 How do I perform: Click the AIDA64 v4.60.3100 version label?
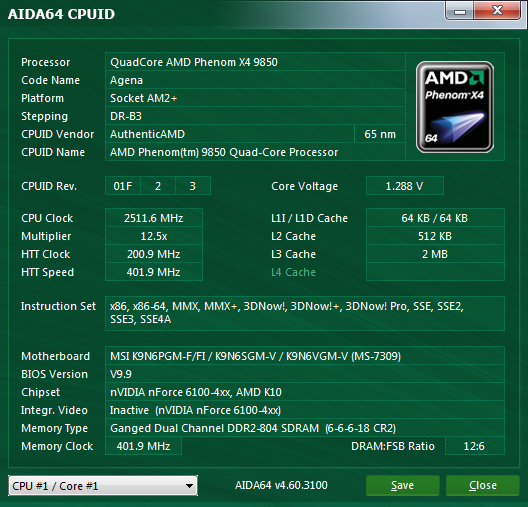click(x=281, y=485)
